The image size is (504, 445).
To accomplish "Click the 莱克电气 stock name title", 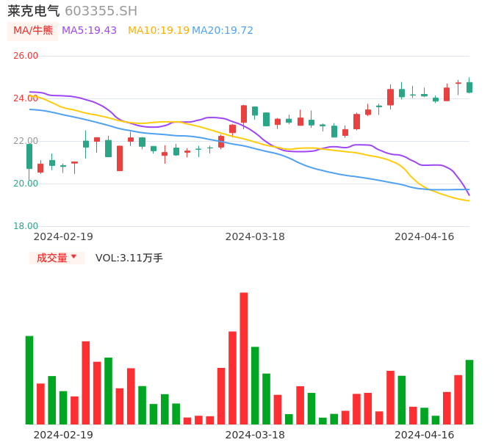I will (33, 11).
